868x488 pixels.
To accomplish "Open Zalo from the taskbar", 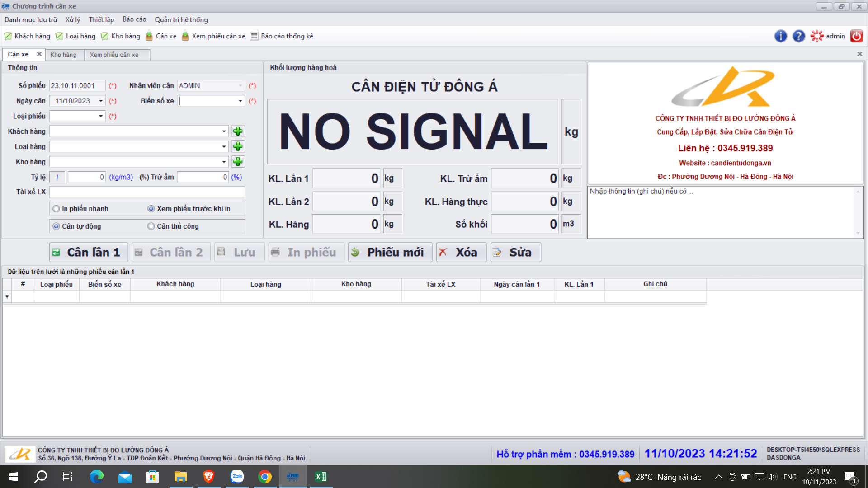I will click(x=237, y=477).
